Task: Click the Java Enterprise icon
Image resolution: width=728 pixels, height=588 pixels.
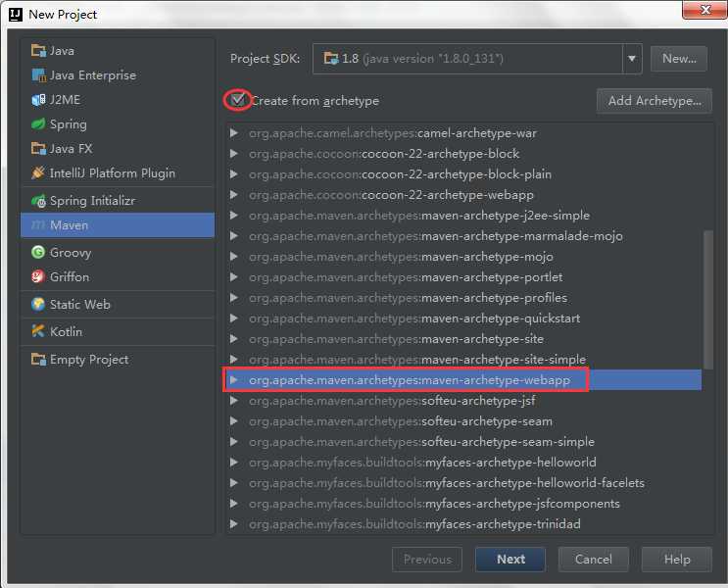Action: coord(38,74)
